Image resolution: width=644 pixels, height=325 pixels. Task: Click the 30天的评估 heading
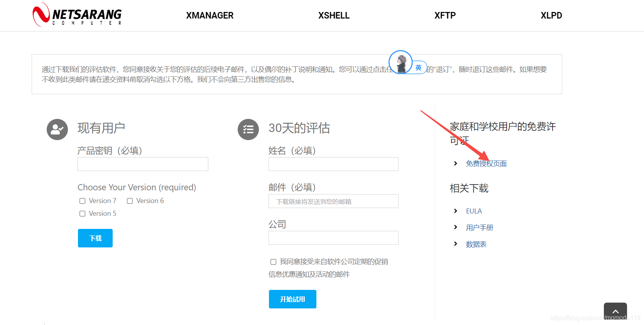click(x=299, y=128)
